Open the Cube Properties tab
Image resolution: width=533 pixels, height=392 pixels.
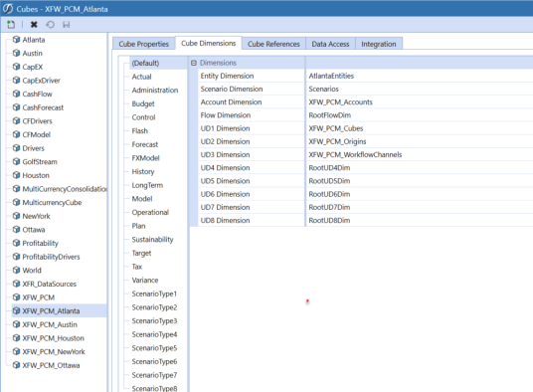(144, 44)
